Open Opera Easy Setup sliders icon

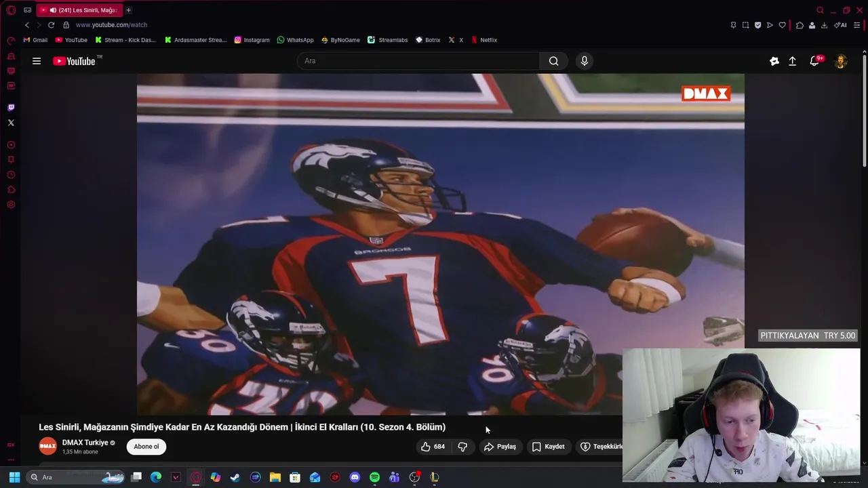pos(857,25)
